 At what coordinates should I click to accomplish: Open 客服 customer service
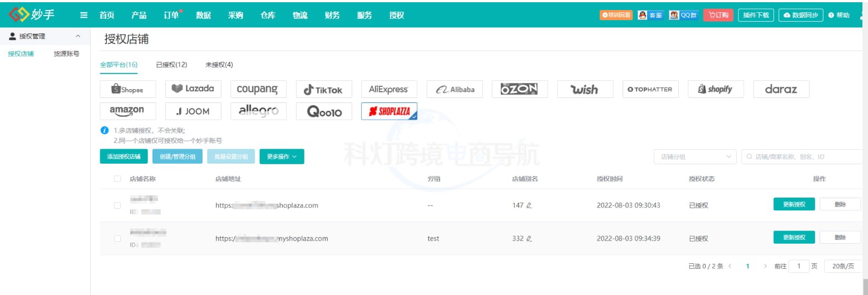coord(650,16)
